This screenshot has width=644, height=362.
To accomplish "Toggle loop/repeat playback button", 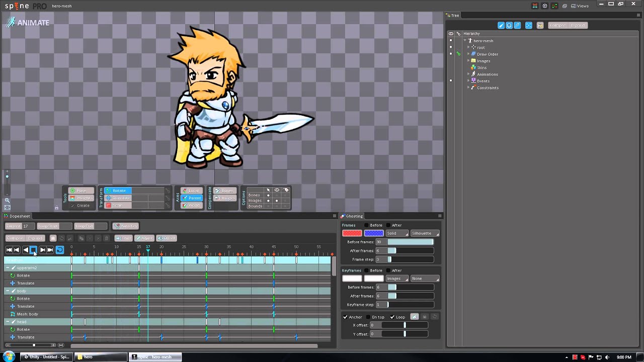I will (59, 250).
